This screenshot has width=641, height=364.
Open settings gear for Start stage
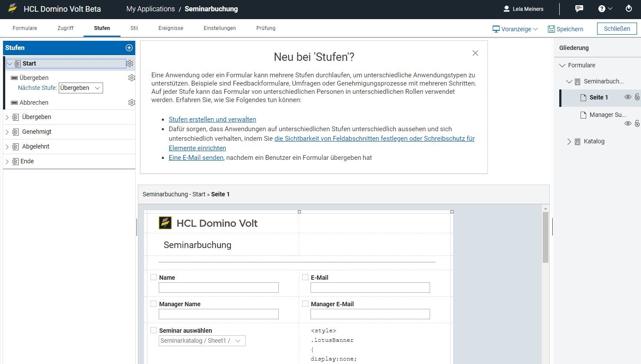(x=130, y=63)
